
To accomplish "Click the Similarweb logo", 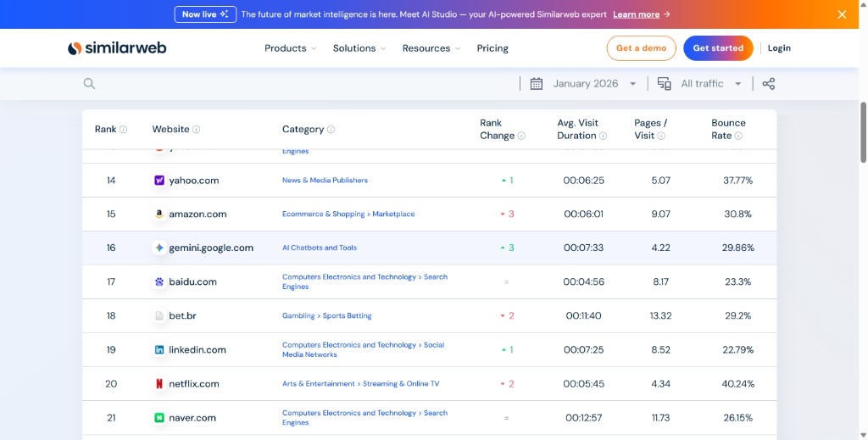I will pyautogui.click(x=117, y=48).
